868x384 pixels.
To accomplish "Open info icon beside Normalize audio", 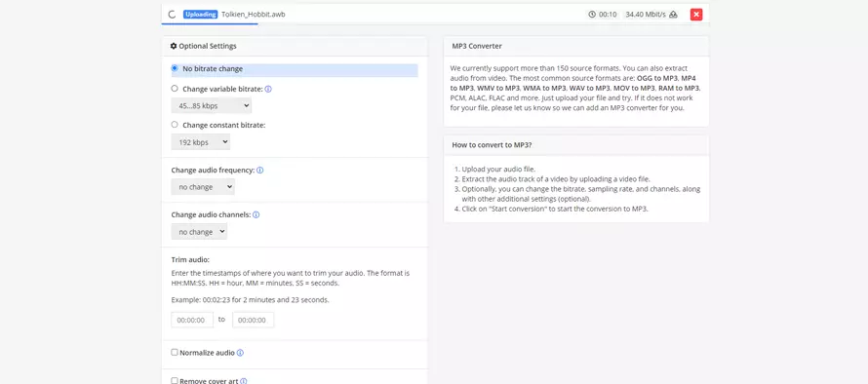I will [240, 353].
